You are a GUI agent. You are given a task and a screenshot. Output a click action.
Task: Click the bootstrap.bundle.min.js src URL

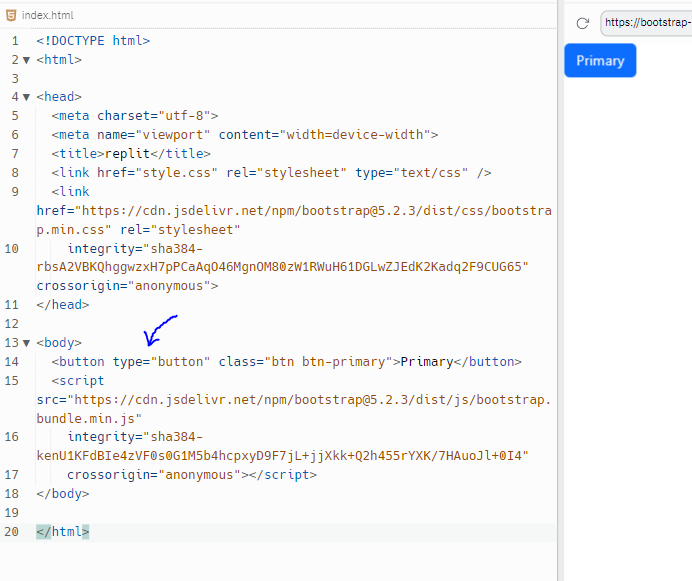(x=294, y=409)
